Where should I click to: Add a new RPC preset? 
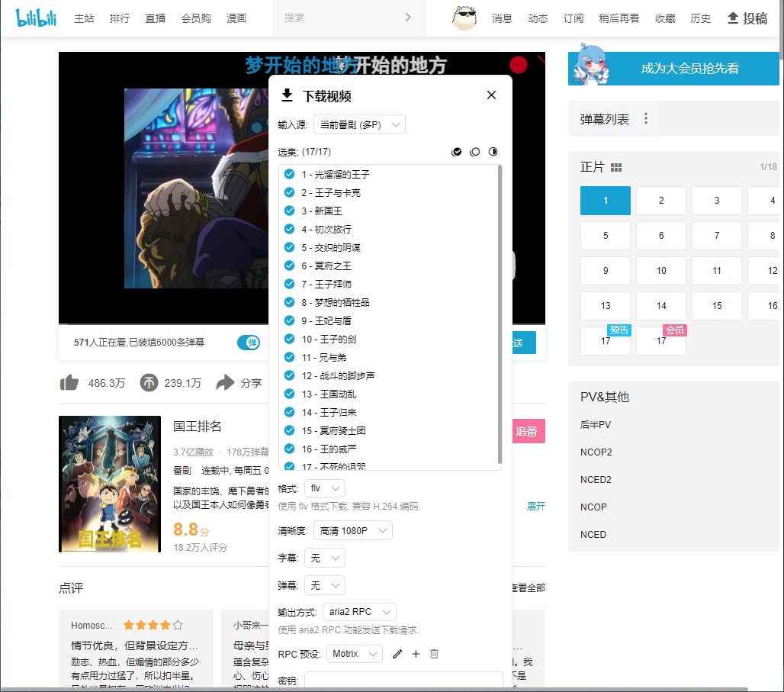pyautogui.click(x=416, y=654)
